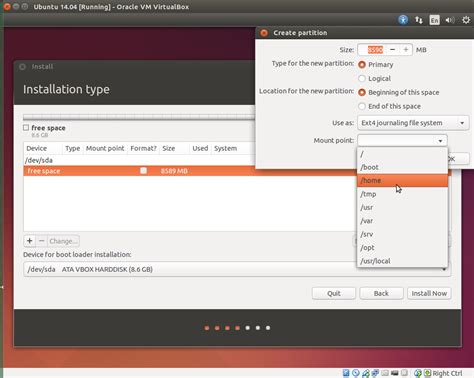This screenshot has height=378, width=474.
Task: Select Logical partition type
Action: pos(362,79)
